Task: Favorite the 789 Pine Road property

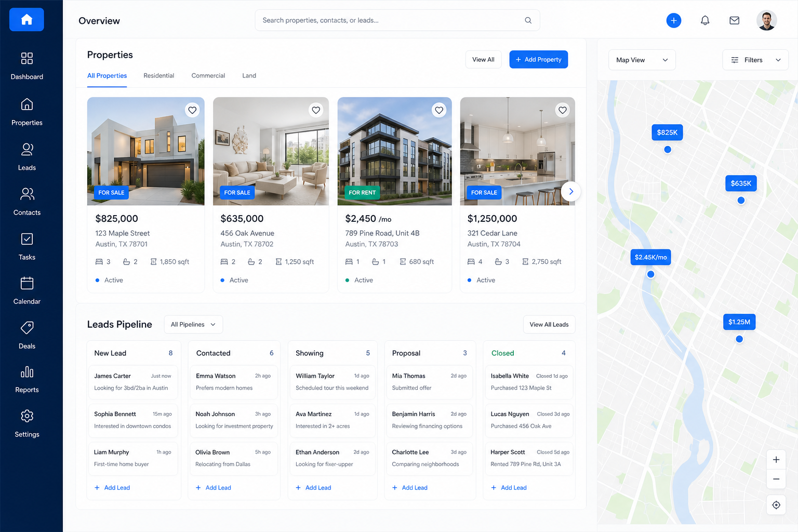Action: pos(439,110)
